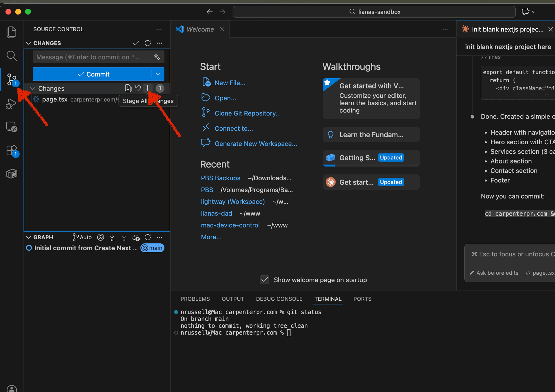Image resolution: width=555 pixels, height=392 pixels.
Task: Switch to the Terminal tab
Action: (328, 299)
